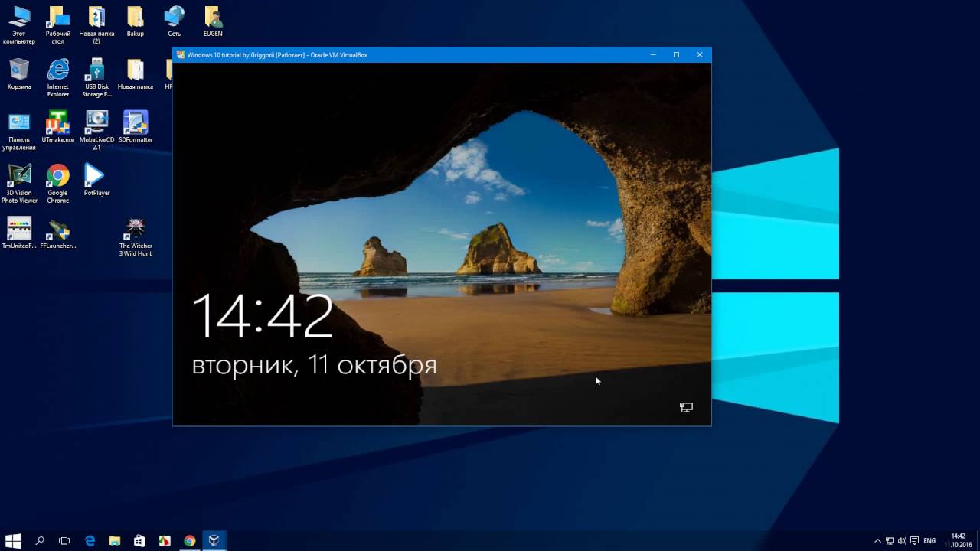Screen dimensions: 980x551
Task: Click the VirtualBox taskbar button
Action: [214, 540]
